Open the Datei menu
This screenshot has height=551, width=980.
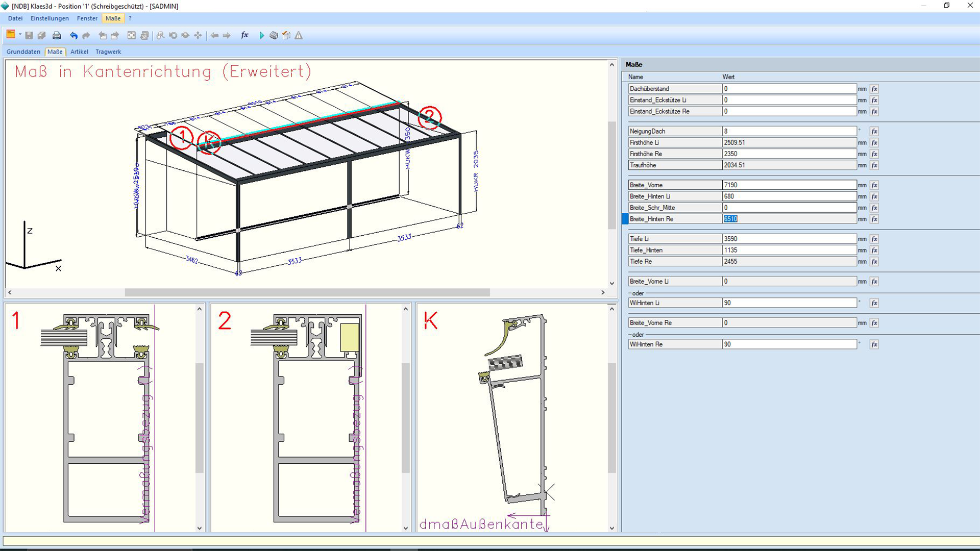[x=15, y=18]
